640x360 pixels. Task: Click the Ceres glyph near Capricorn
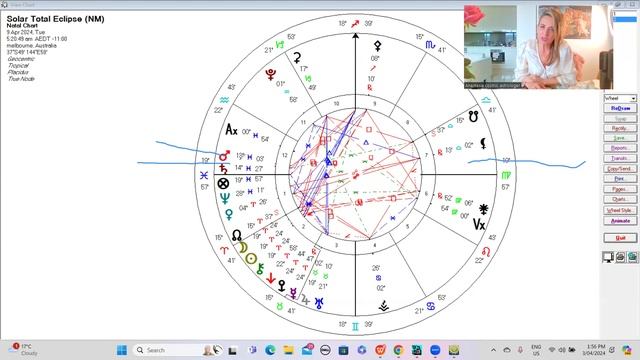click(298, 58)
